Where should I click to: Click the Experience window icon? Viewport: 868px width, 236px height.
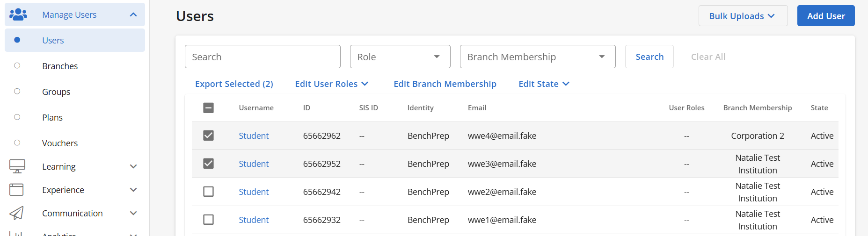(x=16, y=190)
